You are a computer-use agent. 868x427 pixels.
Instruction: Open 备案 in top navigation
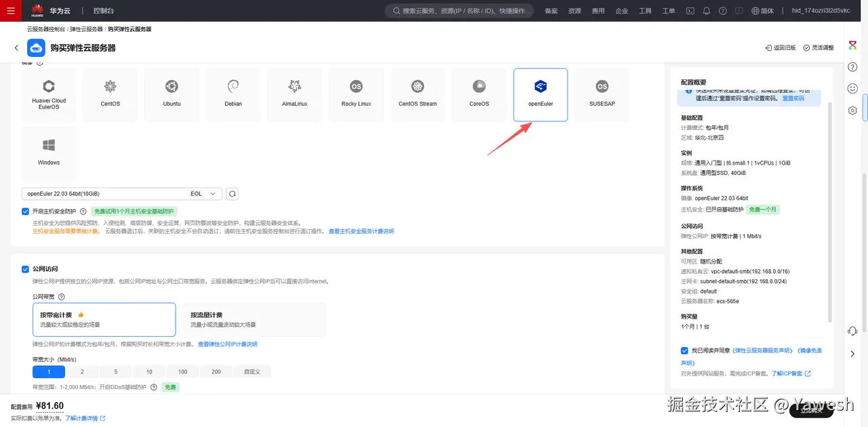(x=551, y=11)
